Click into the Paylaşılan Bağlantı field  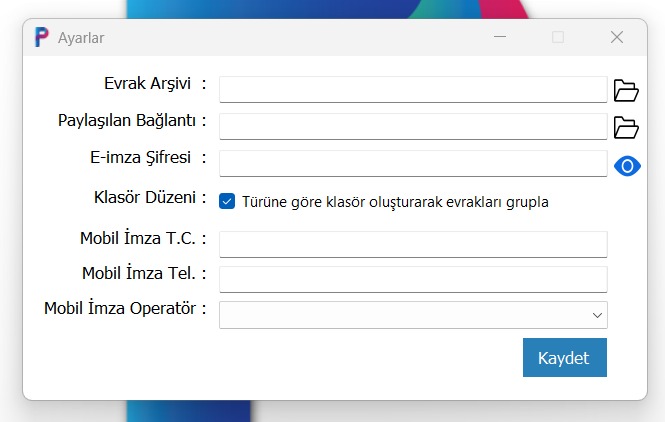coord(412,126)
